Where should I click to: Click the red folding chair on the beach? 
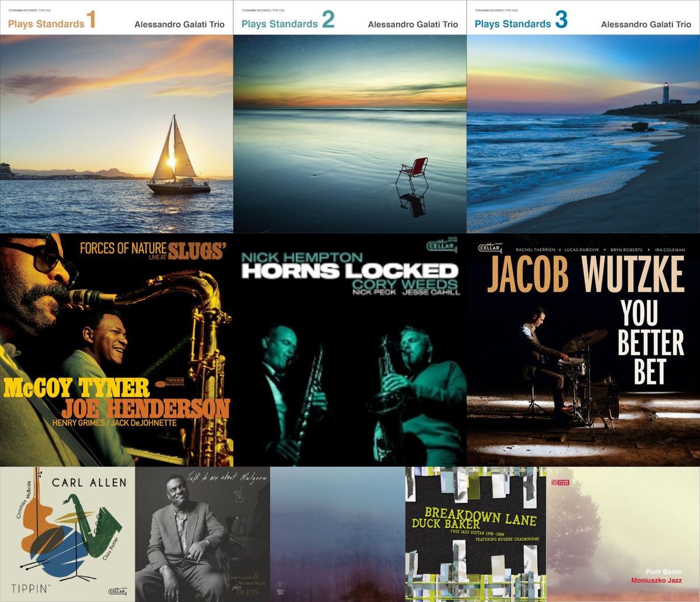tap(412, 172)
